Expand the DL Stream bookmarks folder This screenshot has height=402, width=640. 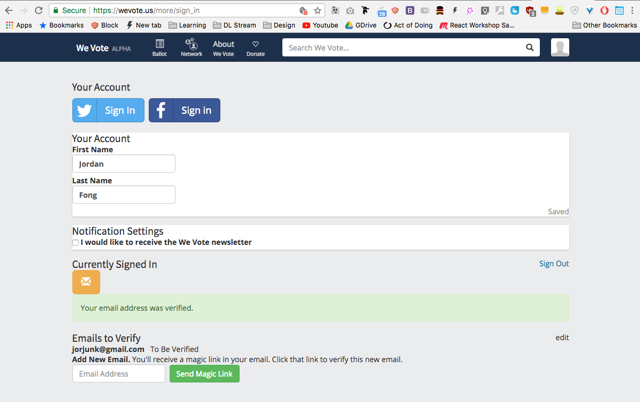coord(235,25)
